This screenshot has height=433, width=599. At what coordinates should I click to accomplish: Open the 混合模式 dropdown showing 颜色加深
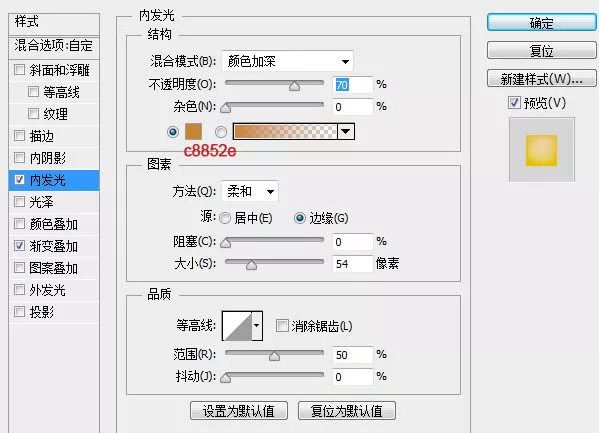click(287, 61)
